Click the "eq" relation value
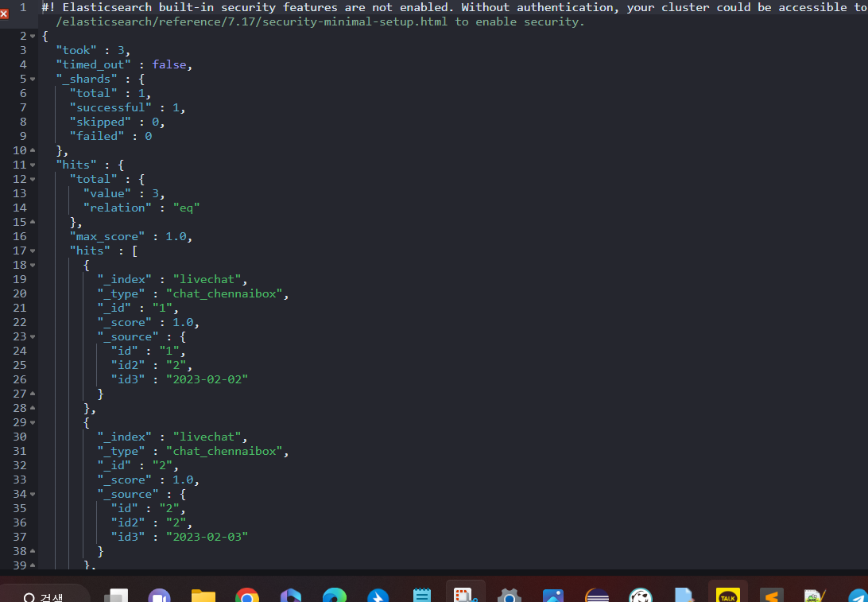868x602 pixels. [187, 208]
